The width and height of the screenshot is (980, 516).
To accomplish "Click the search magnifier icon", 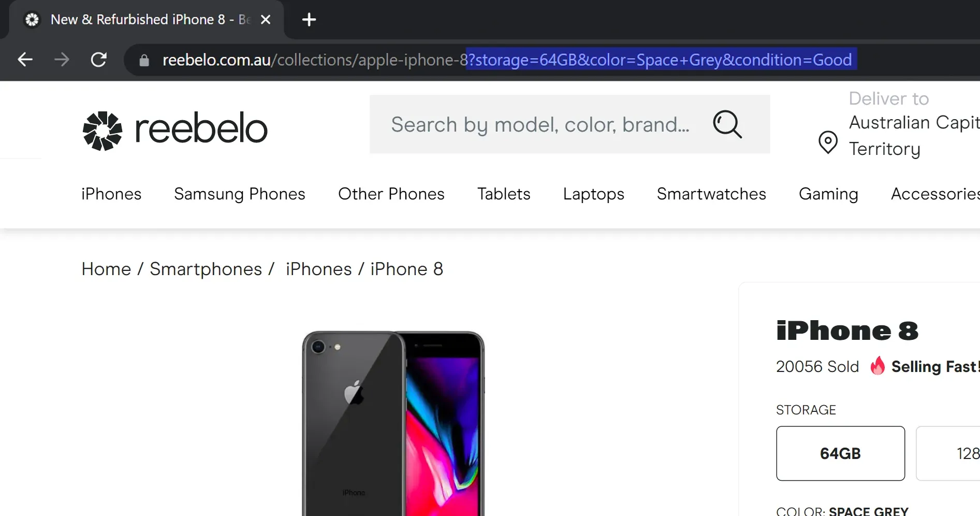I will click(727, 124).
